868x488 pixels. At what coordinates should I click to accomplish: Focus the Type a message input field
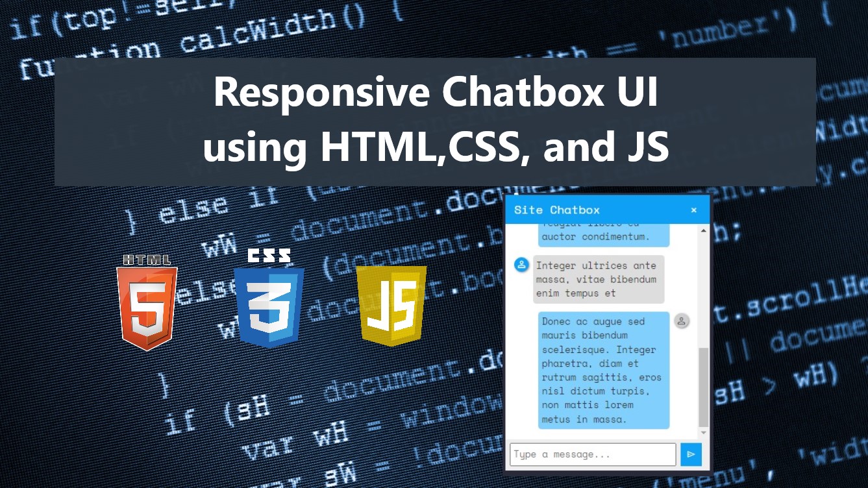(592, 454)
